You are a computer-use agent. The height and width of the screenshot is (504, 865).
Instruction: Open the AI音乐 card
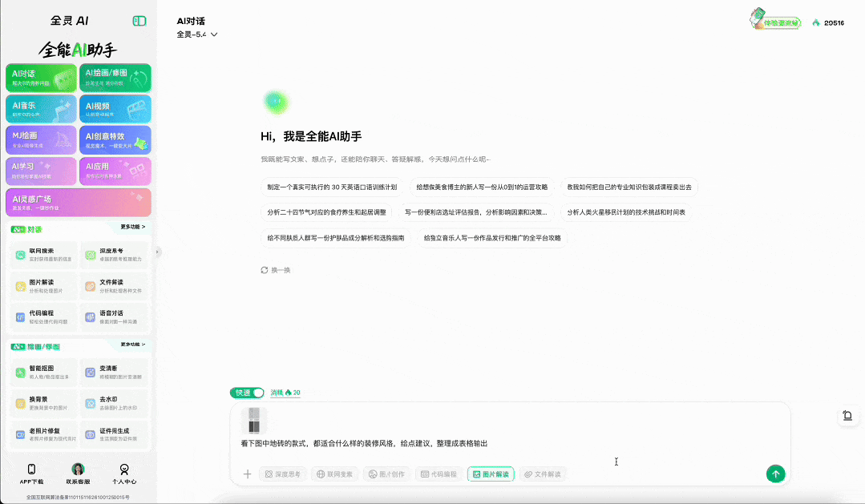pos(42,109)
